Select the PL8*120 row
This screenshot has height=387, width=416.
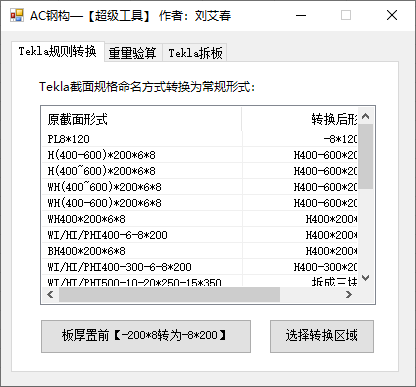[200, 139]
